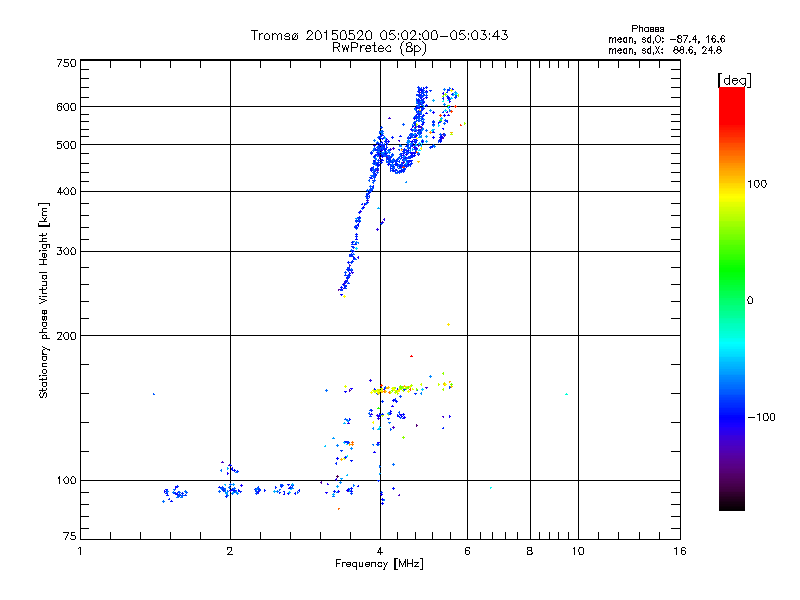Click the 'mean, sd,O: -87.4, 16.6' line
Image resolution: width=800 pixels, height=600 pixels.
[x=666, y=39]
